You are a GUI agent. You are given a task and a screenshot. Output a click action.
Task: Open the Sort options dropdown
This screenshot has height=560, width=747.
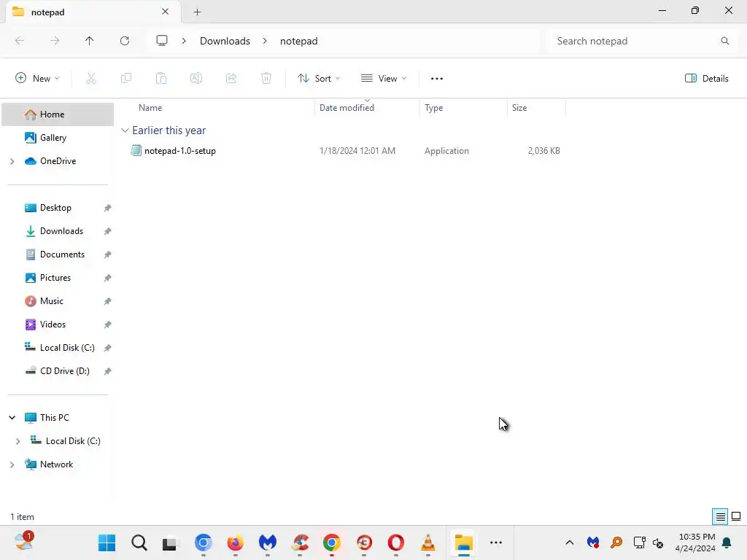click(x=319, y=79)
